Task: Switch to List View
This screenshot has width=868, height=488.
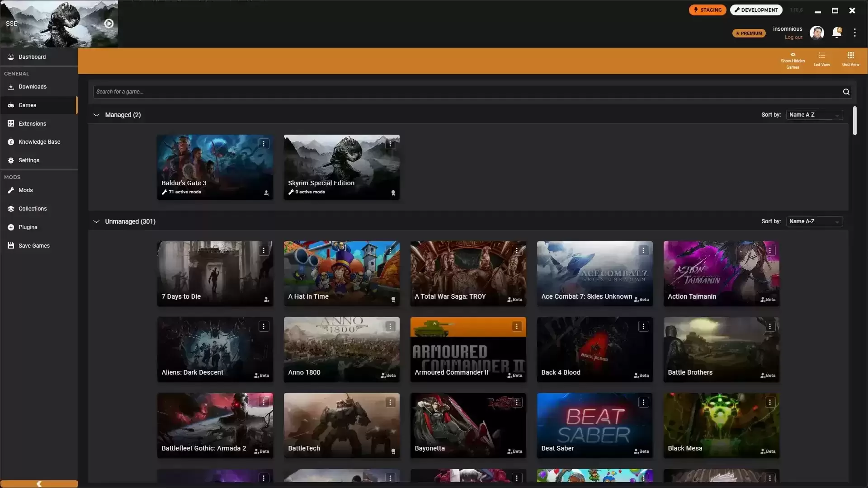Action: pos(821,59)
